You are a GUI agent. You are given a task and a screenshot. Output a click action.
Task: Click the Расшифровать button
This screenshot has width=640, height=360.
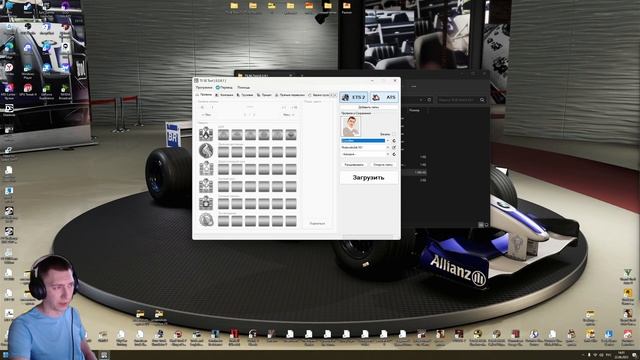click(x=354, y=164)
